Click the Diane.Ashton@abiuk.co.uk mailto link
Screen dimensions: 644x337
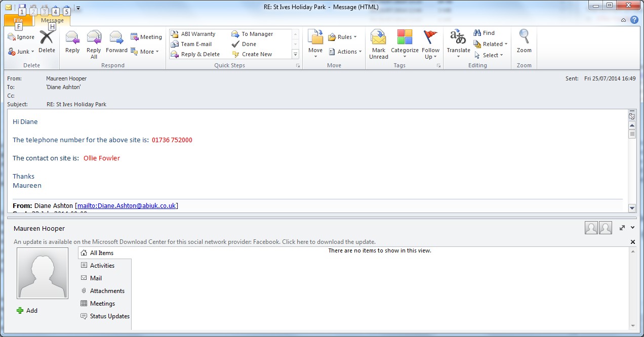pyautogui.click(x=127, y=206)
